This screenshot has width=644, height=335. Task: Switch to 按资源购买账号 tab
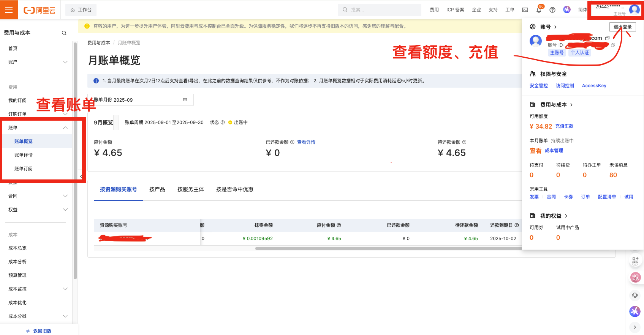[x=119, y=189]
